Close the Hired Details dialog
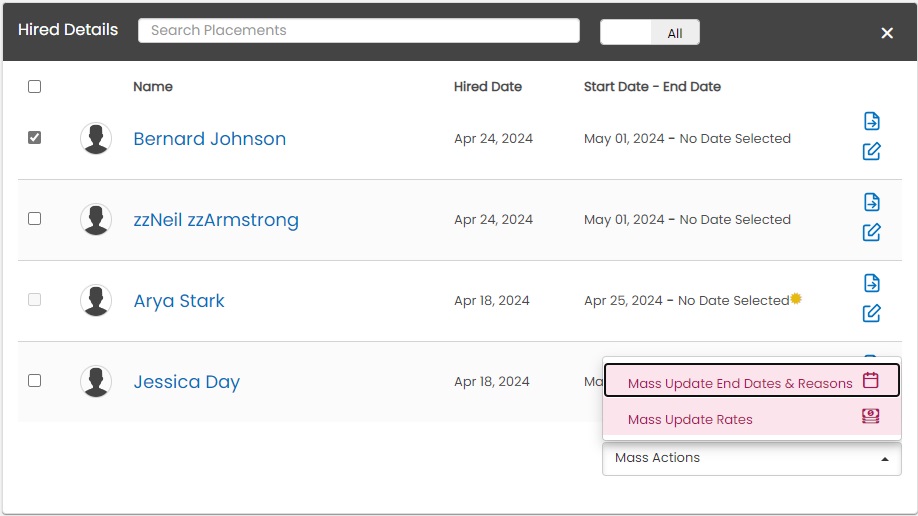The image size is (918, 516). tap(886, 33)
